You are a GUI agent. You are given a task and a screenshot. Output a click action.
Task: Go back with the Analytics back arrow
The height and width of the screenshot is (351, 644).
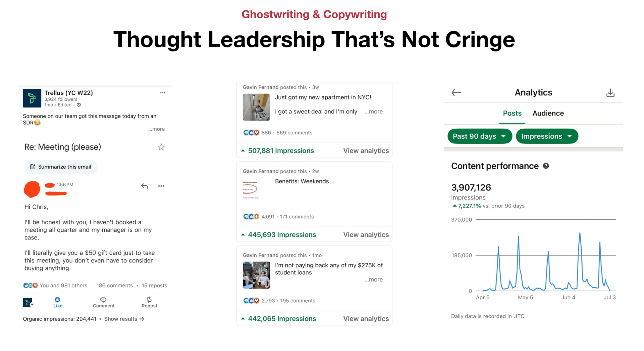click(x=456, y=93)
